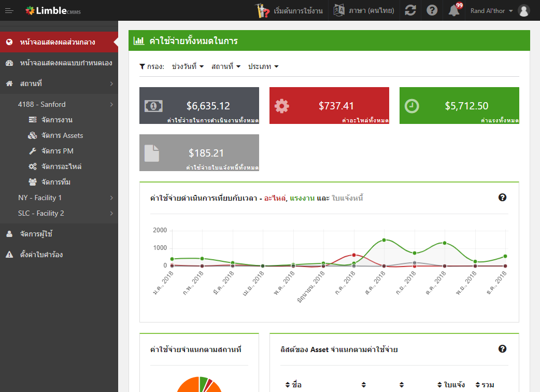Click the money bill icon on $6,635.12 card
Viewport: 540px width, 392px height.
coord(153,106)
